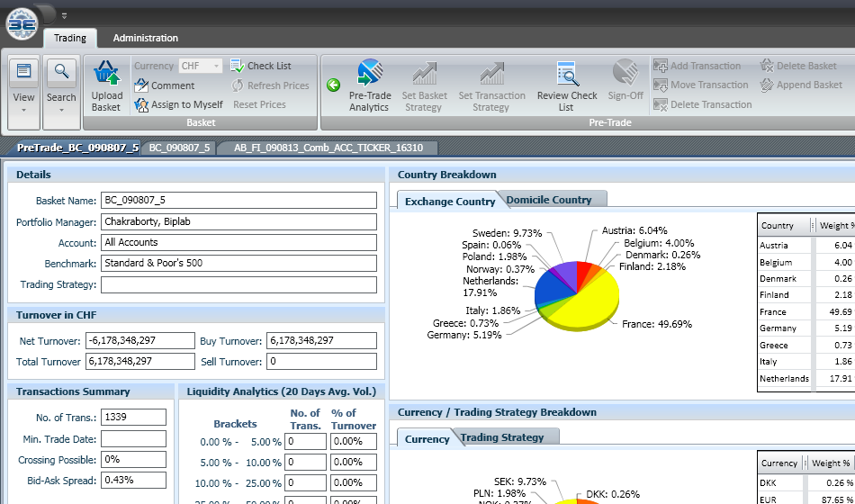Switch to the Trading Strategy tab

(502, 437)
